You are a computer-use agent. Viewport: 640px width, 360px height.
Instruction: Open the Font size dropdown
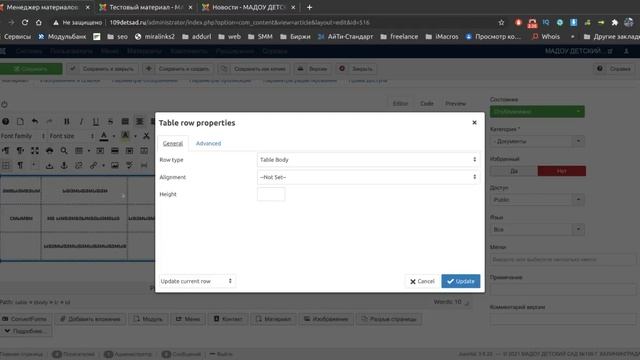pyautogui.click(x=71, y=136)
